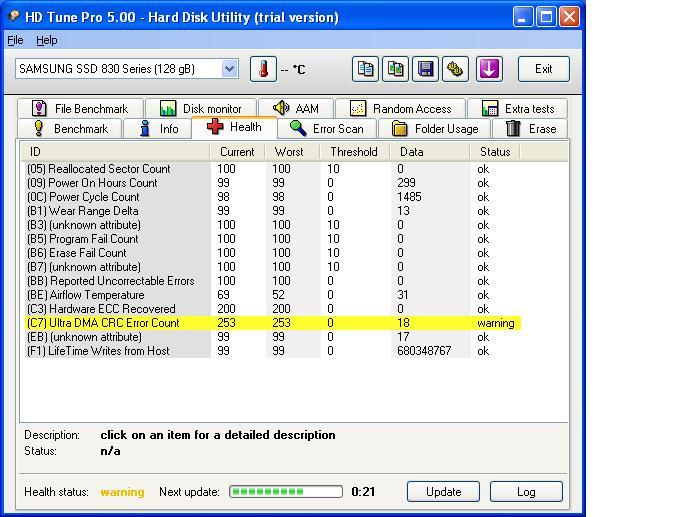Click the 299 Power On Hours data value

406,183
